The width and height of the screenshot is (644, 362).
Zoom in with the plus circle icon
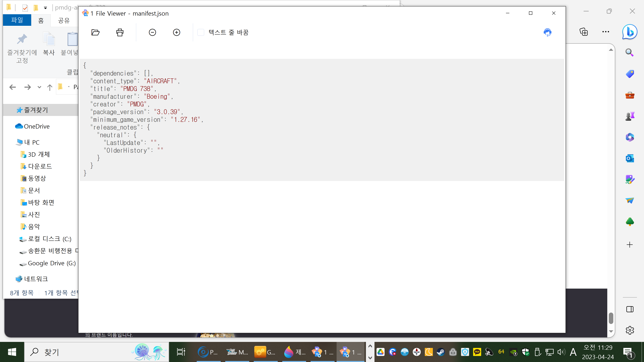176,33
